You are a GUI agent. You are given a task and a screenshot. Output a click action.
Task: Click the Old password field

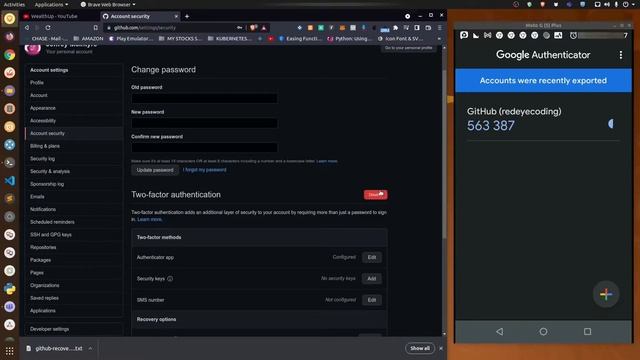(x=204, y=98)
